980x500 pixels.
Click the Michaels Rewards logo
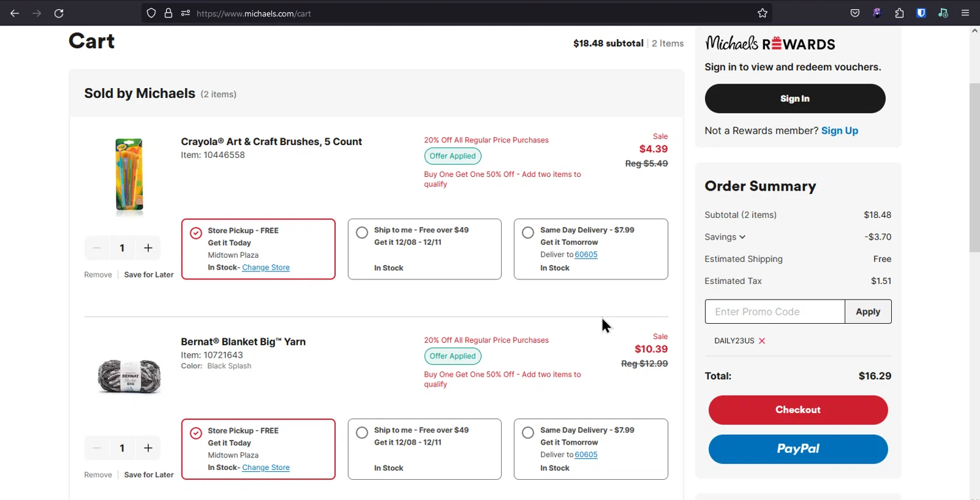click(x=770, y=44)
